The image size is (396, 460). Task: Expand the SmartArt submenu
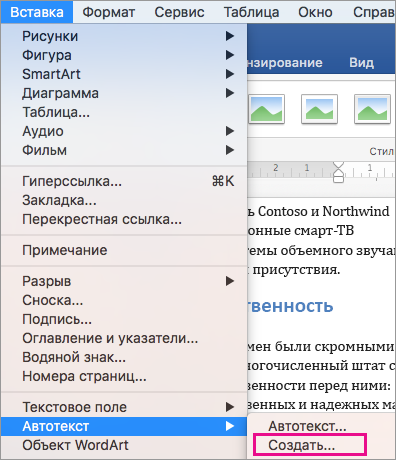tap(124, 74)
